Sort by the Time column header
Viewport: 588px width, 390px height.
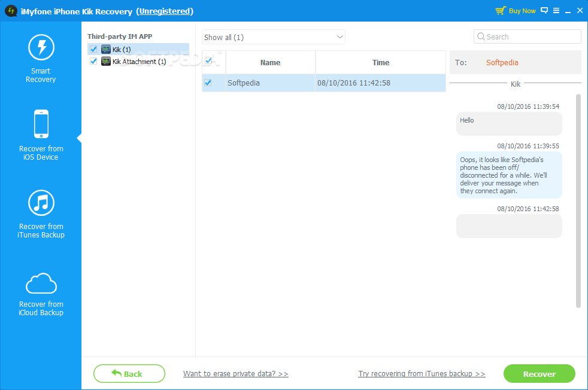pyautogui.click(x=381, y=63)
